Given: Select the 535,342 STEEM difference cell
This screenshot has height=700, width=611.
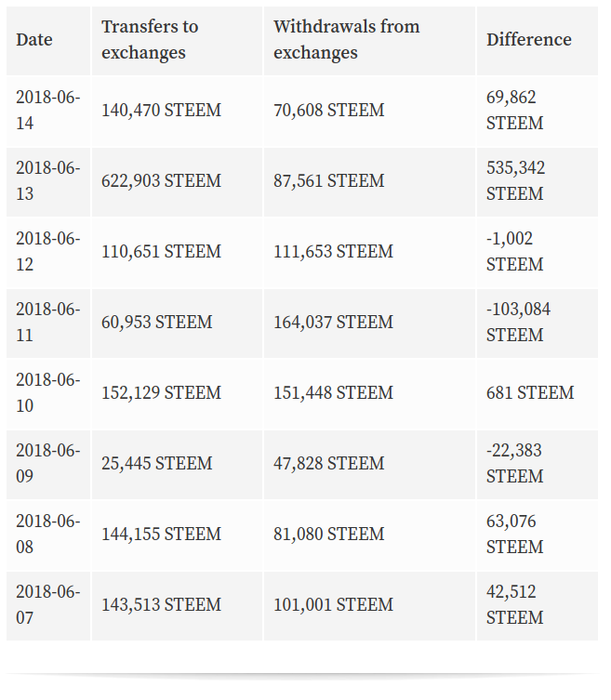Looking at the screenshot, I should 538,181.
